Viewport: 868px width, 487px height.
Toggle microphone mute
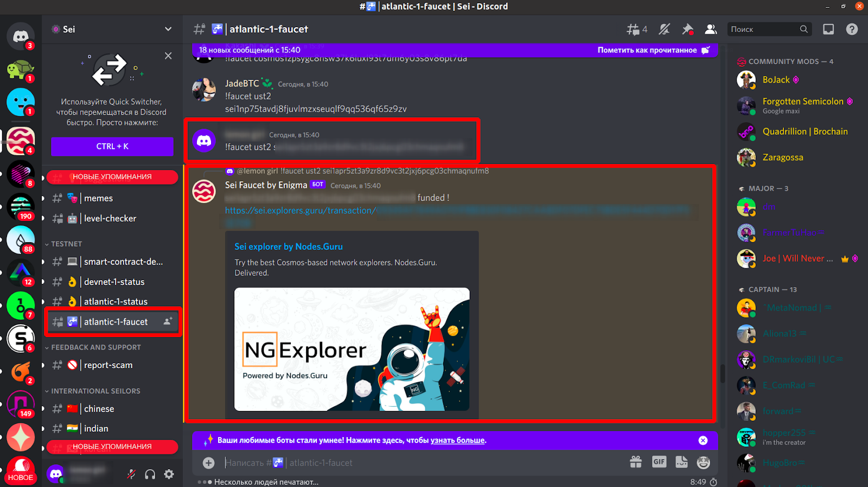point(131,475)
